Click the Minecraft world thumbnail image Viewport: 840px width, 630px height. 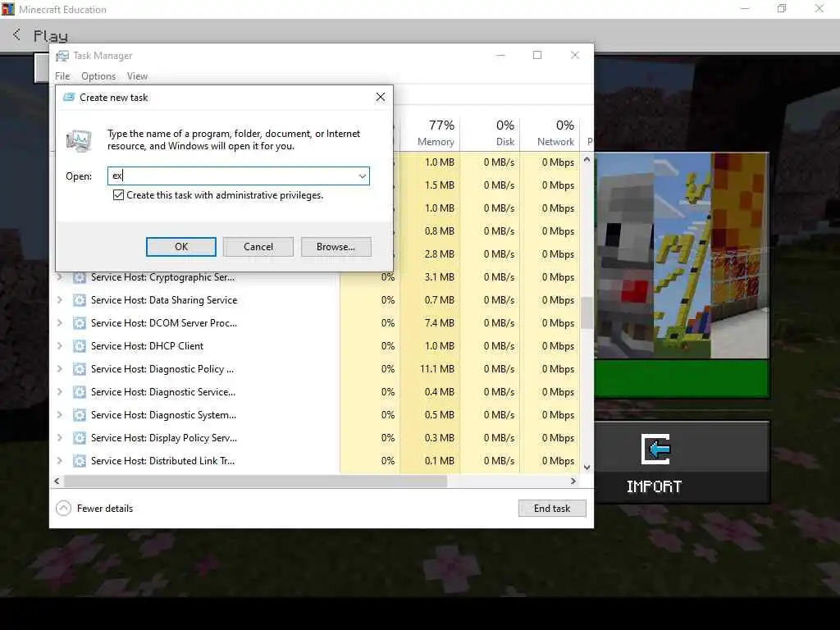(x=682, y=256)
